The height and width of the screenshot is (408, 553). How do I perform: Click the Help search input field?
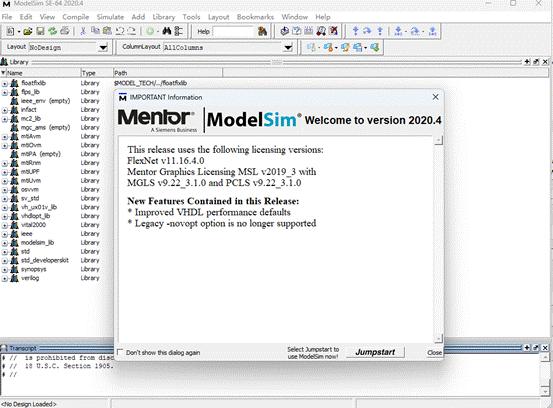tap(234, 31)
